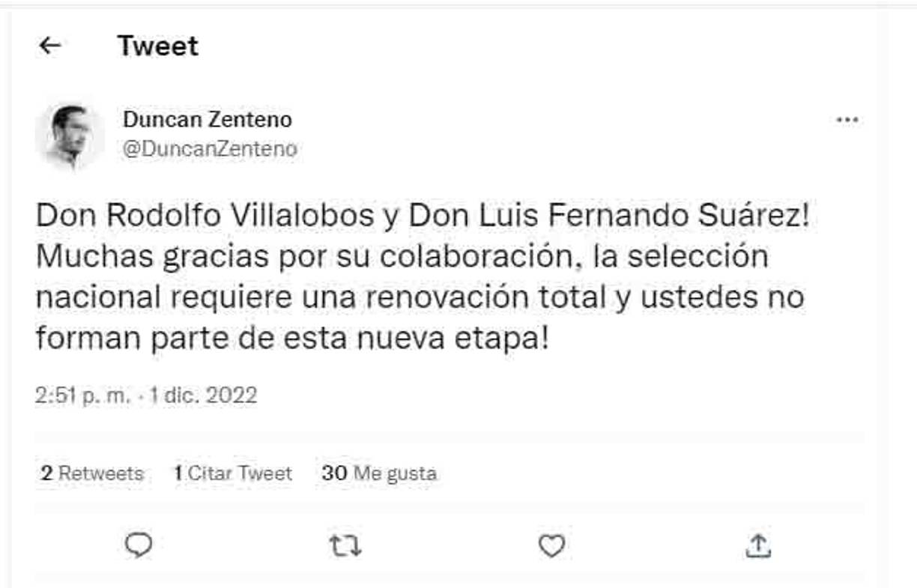Open the @DuncanZenteno handle link
917x588 pixels.
(x=210, y=149)
